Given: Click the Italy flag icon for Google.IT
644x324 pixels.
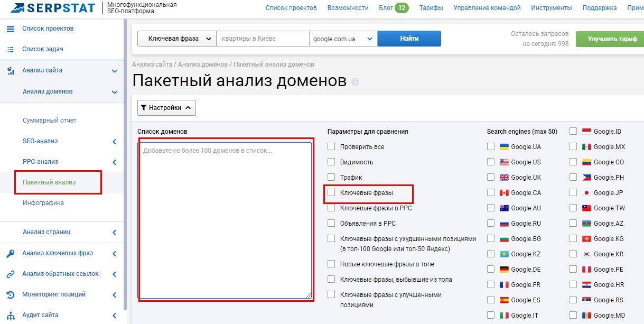Looking at the screenshot, I should (x=504, y=316).
